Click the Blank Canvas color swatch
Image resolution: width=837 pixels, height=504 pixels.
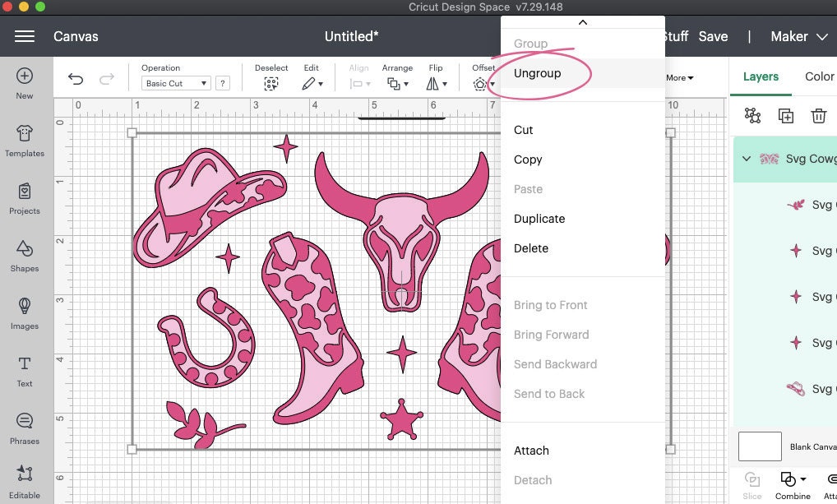760,446
